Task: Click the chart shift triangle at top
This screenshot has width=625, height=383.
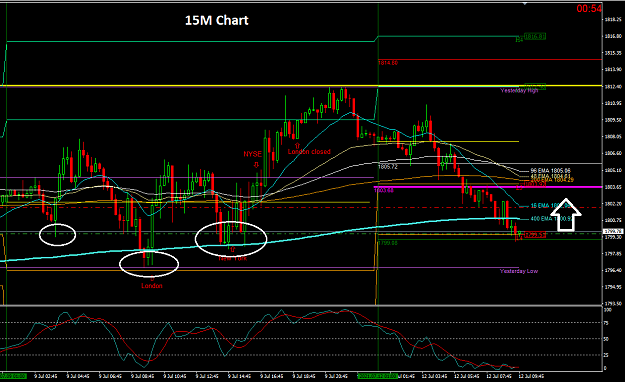Action: [x=525, y=4]
